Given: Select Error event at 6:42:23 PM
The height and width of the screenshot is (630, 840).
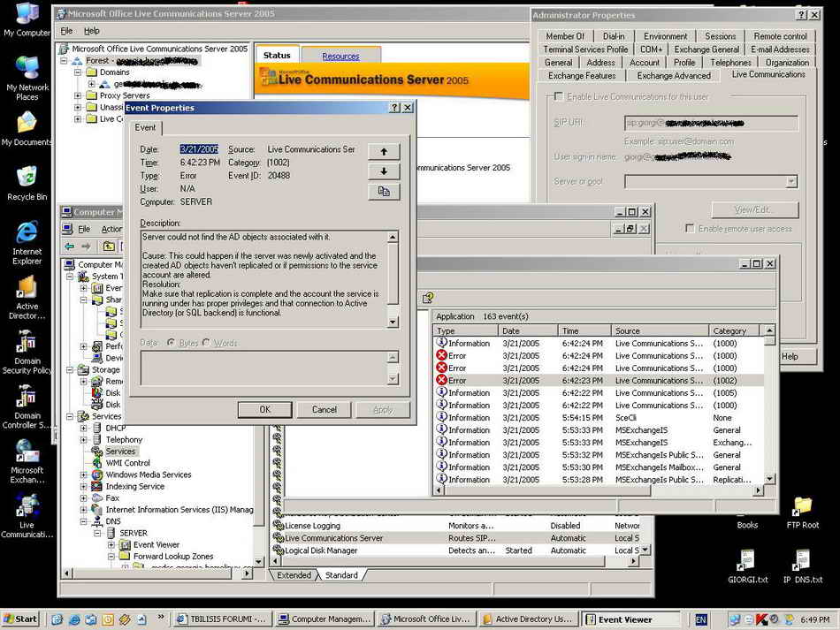Looking at the screenshot, I should (x=599, y=381).
